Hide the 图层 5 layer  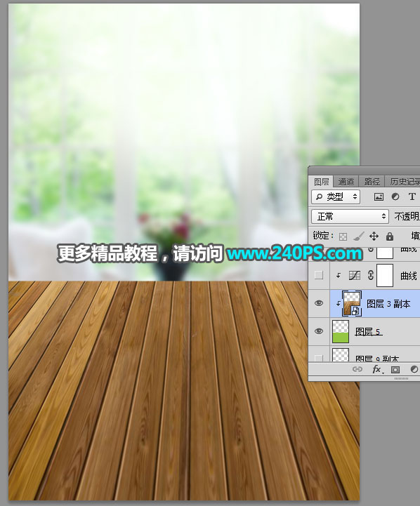[319, 331]
